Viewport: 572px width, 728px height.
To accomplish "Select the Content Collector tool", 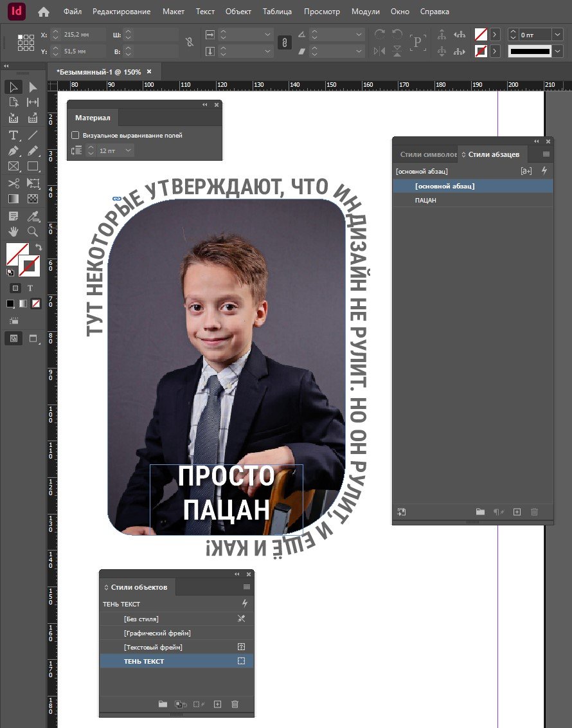I will 13,118.
